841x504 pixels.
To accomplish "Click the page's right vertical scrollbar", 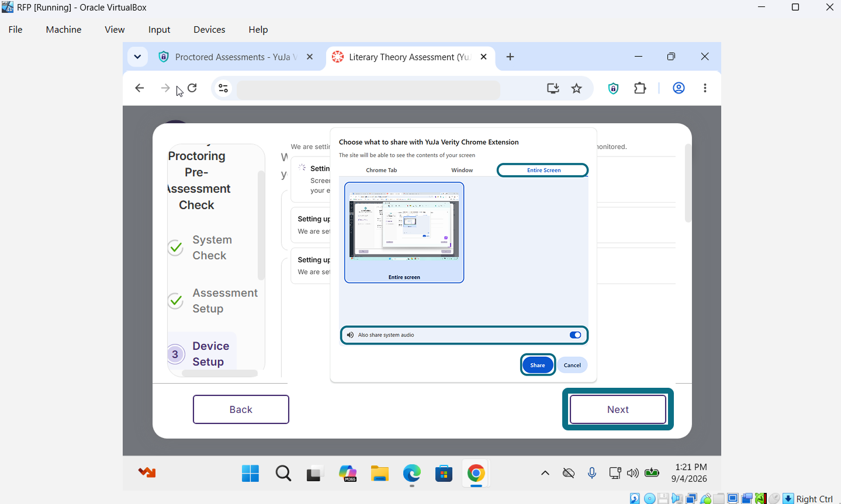I will point(688,183).
